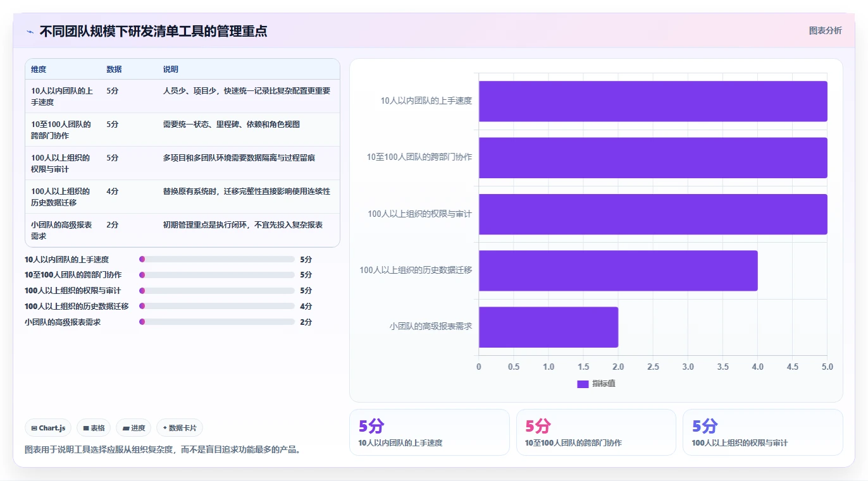Click description 人员少、项目少，快速统一记录比复杂配置更重要
Viewport: 868px width, 481px height.
pos(247,90)
